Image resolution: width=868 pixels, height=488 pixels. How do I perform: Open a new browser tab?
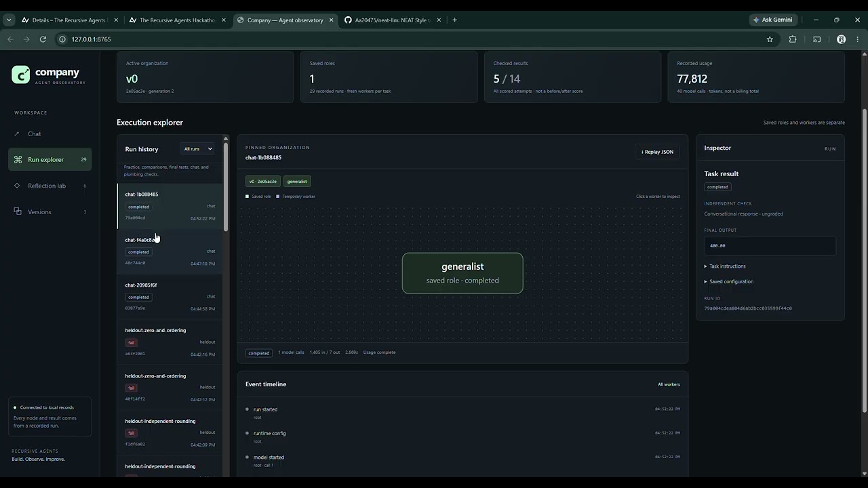click(x=454, y=20)
